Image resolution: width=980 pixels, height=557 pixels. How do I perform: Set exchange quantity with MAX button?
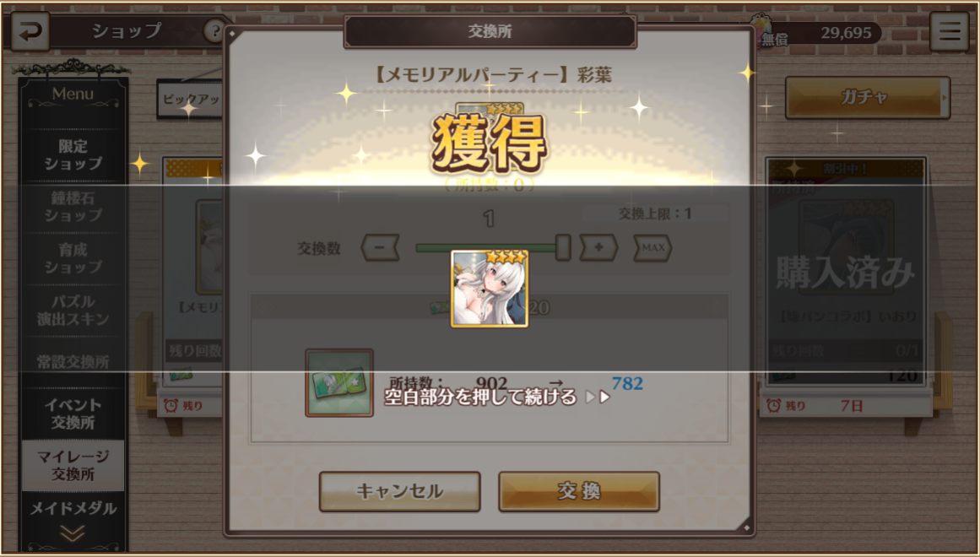[653, 248]
